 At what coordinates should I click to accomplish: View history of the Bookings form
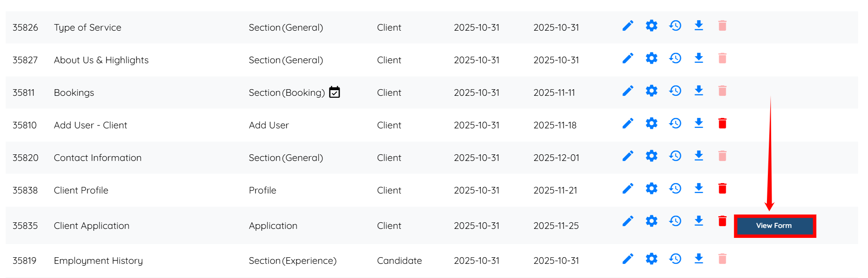pyautogui.click(x=675, y=91)
